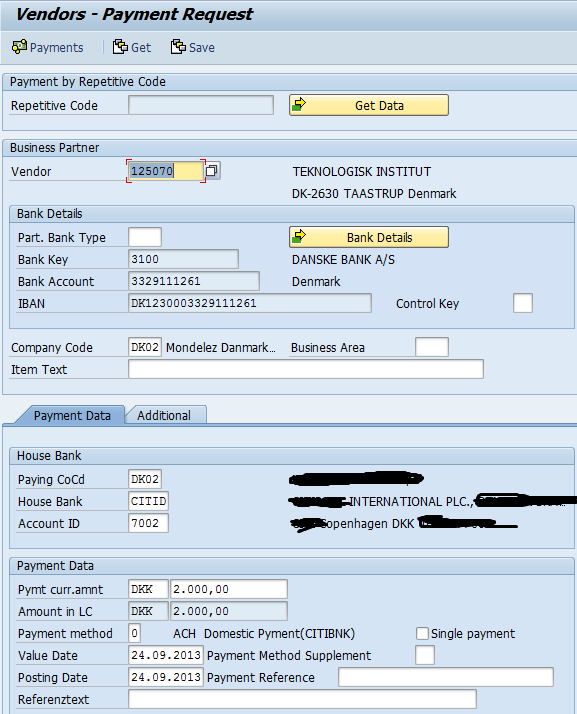
Task: Click the Repetitive Code field
Action: click(201, 105)
